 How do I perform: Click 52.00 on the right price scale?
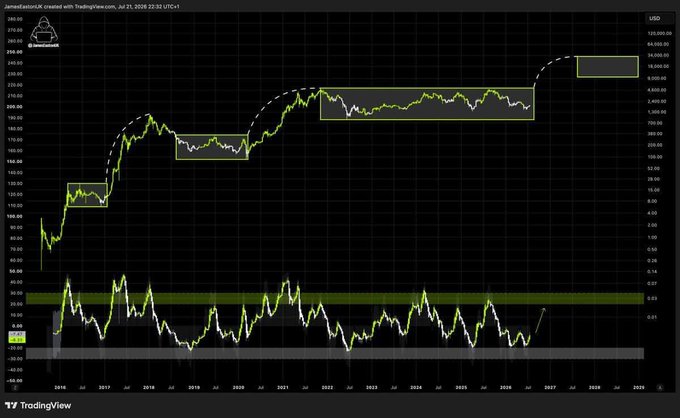coord(654,168)
